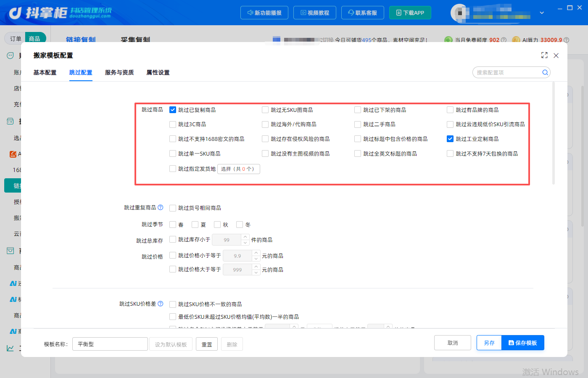Enable 跳过无SKU图商品 checkbox
This screenshot has height=378, width=588.
(x=265, y=110)
